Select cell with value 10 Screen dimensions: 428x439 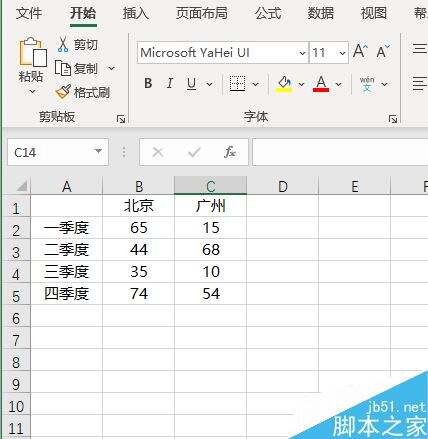210,272
